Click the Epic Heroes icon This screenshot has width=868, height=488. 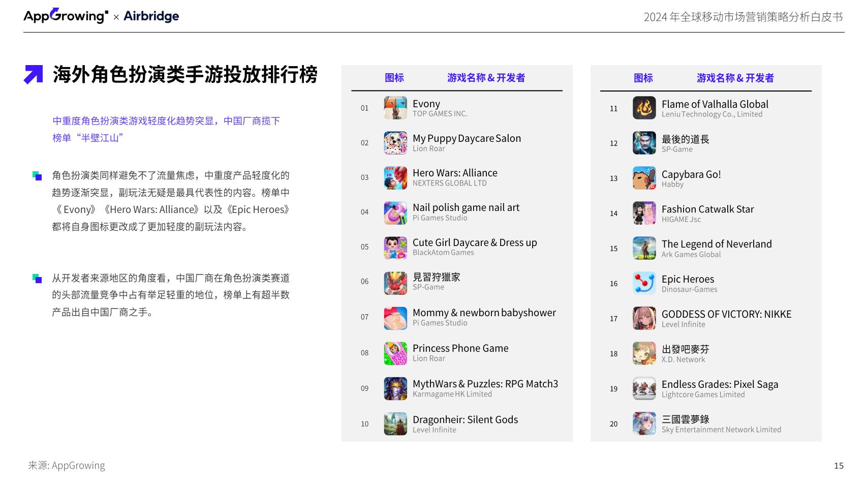644,283
